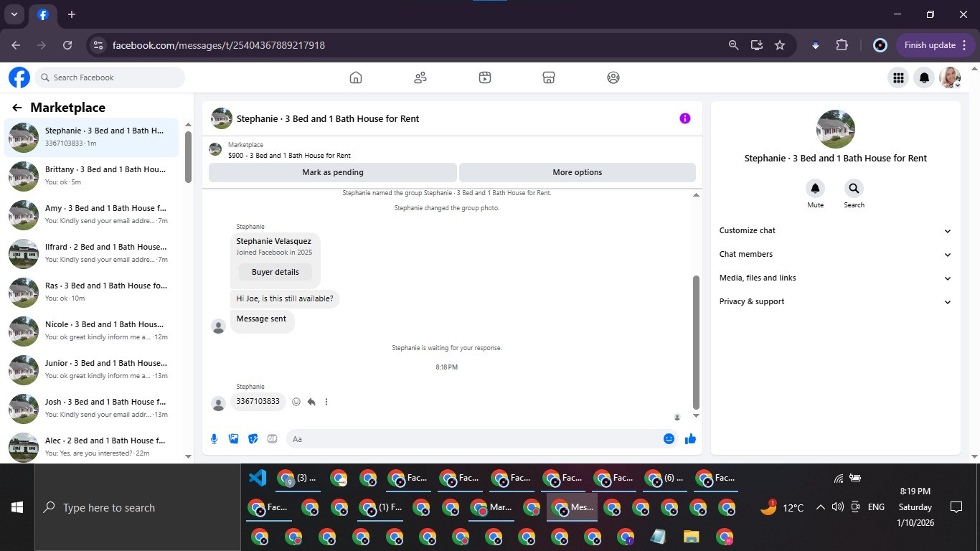Screen dimensions: 980x551
Task: Click Finish update button
Action: click(x=936, y=45)
